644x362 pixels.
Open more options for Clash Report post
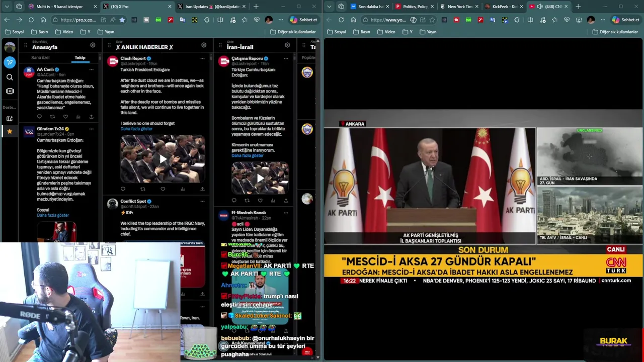click(x=202, y=58)
